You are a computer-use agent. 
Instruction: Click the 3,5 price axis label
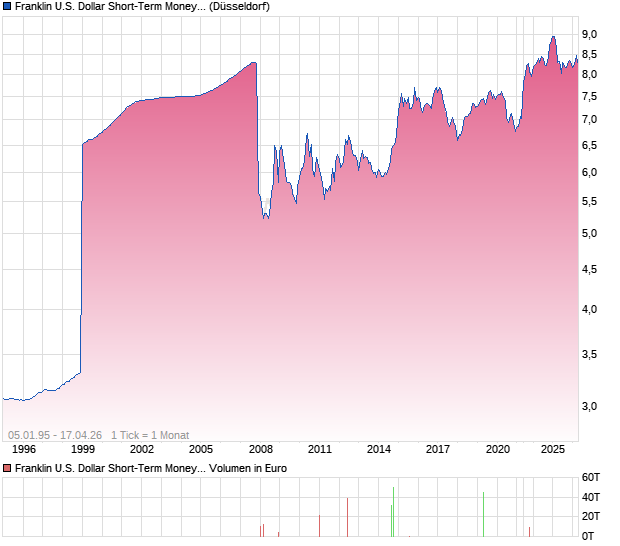tap(589, 354)
